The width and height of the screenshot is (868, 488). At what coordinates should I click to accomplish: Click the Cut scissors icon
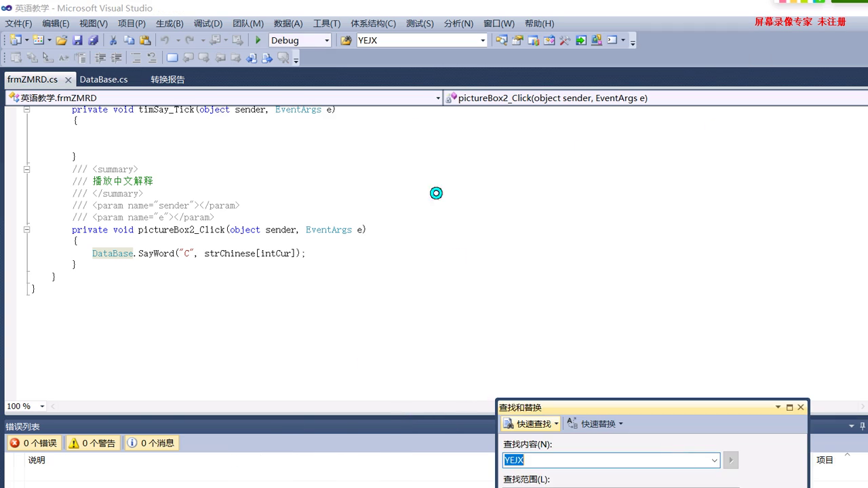pos(113,40)
